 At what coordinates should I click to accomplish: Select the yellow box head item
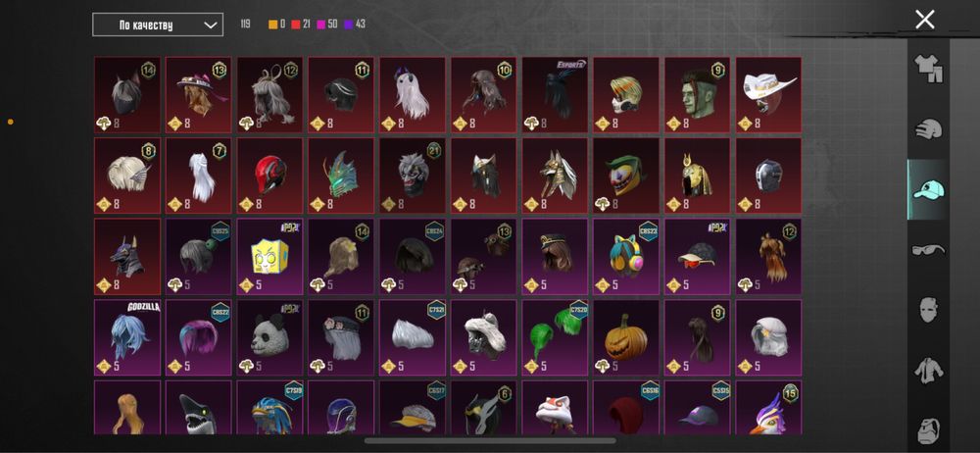(270, 257)
